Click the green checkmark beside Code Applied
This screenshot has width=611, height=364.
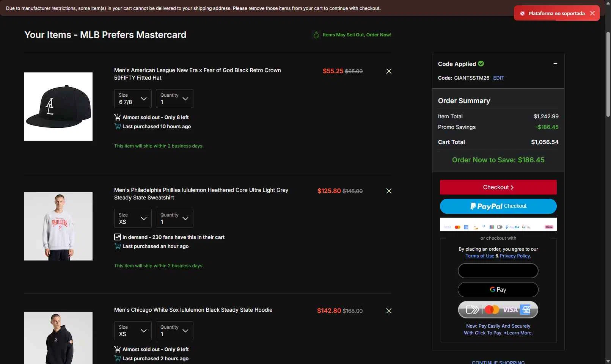click(481, 64)
